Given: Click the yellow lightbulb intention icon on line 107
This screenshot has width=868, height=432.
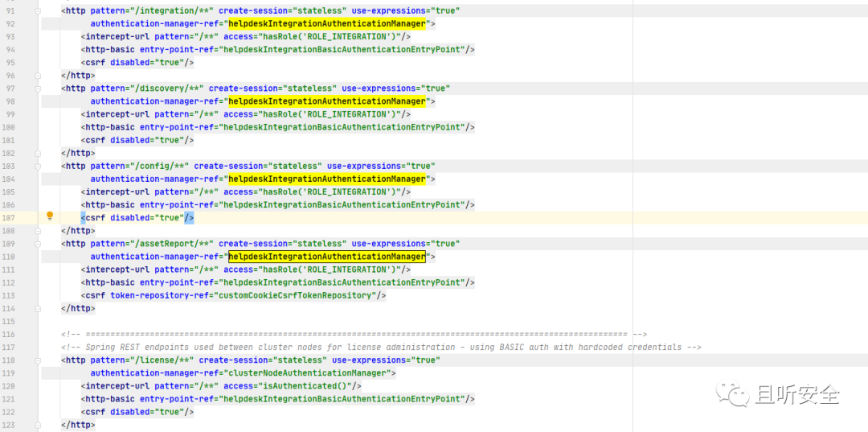Looking at the screenshot, I should tap(50, 216).
